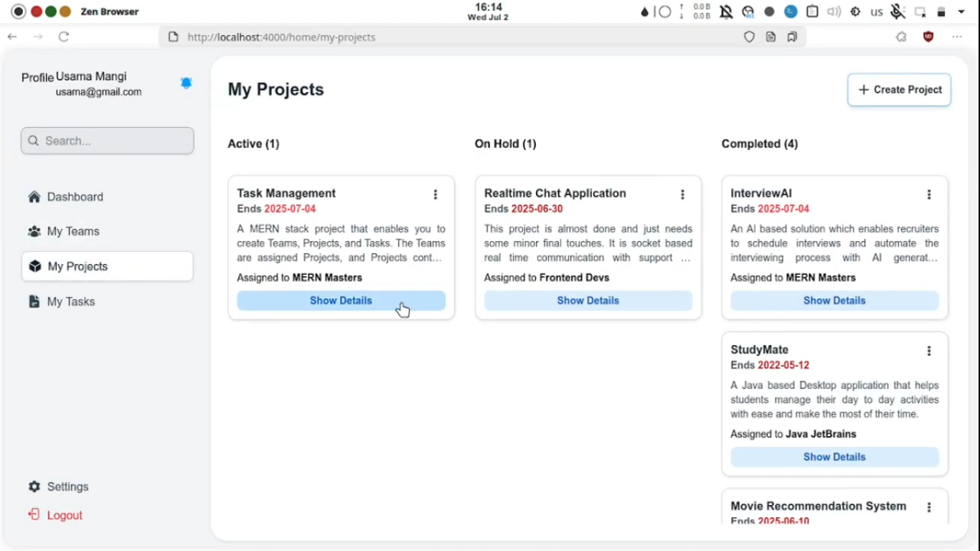Switch to My Teams from the sidebar

click(72, 231)
